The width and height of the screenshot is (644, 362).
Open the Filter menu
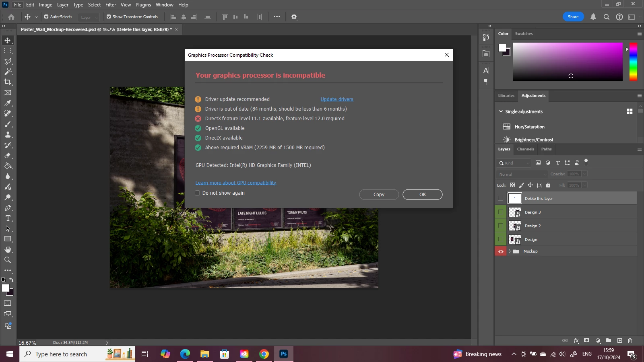click(111, 5)
